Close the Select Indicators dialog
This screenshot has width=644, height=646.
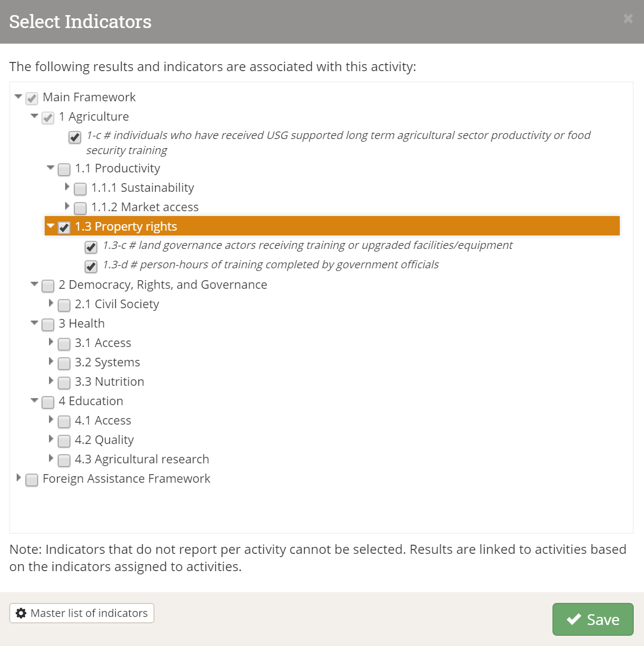tap(628, 19)
